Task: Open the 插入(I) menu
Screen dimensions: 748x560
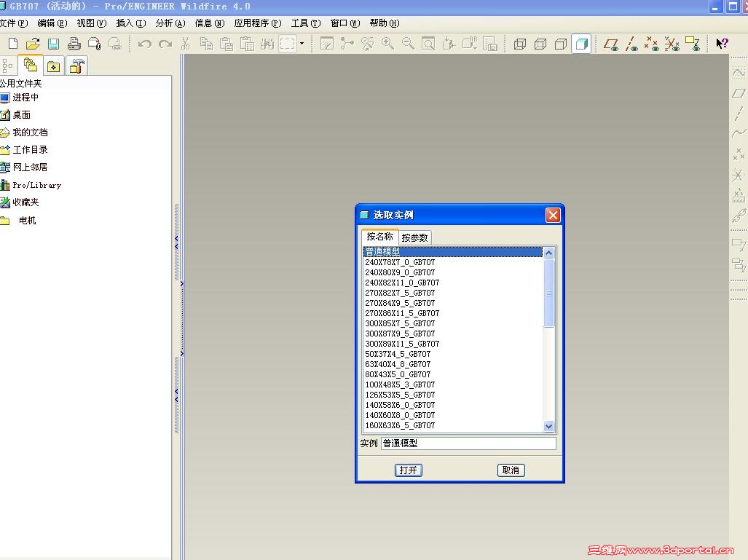Action: [x=130, y=23]
